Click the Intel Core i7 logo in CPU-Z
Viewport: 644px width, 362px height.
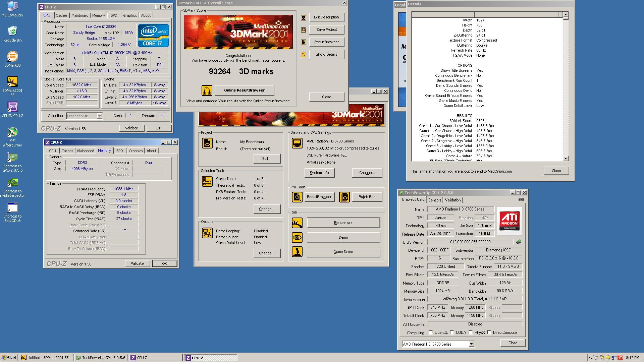click(153, 35)
